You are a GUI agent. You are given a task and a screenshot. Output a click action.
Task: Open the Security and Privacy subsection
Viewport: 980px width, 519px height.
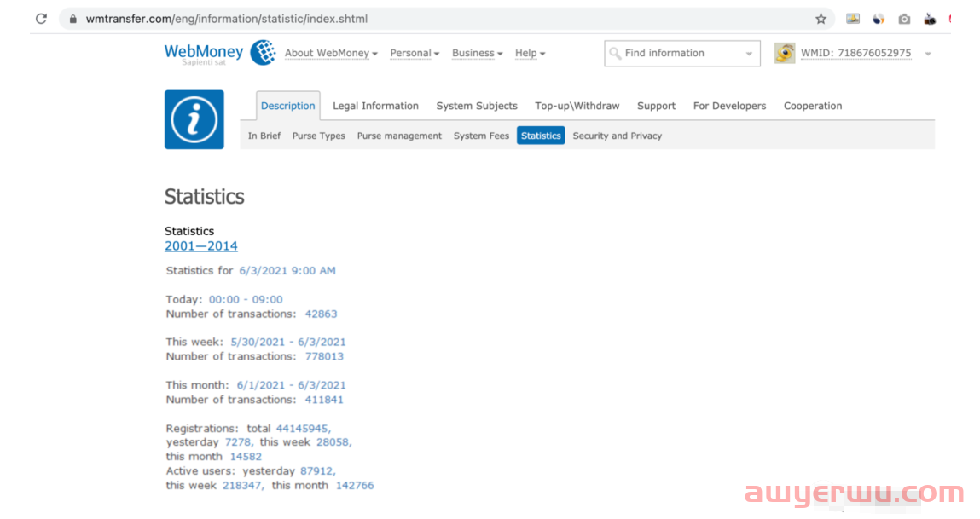pos(618,136)
